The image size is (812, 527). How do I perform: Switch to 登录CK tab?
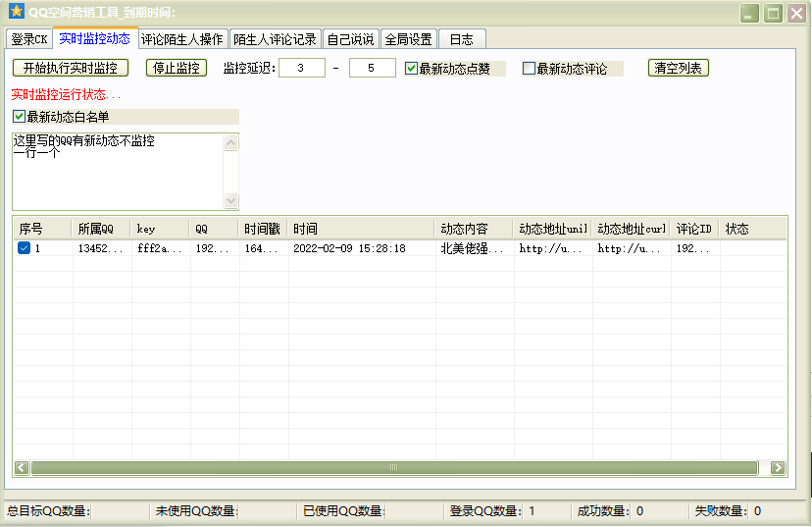(x=28, y=39)
